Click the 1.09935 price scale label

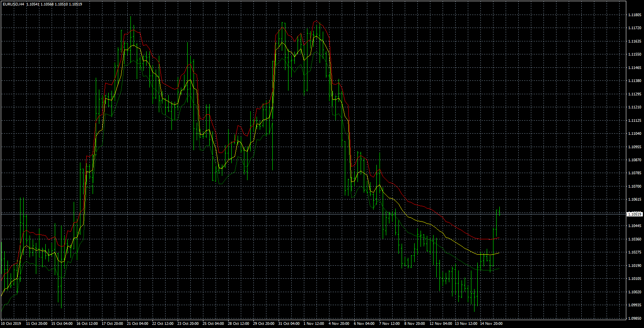click(634, 305)
